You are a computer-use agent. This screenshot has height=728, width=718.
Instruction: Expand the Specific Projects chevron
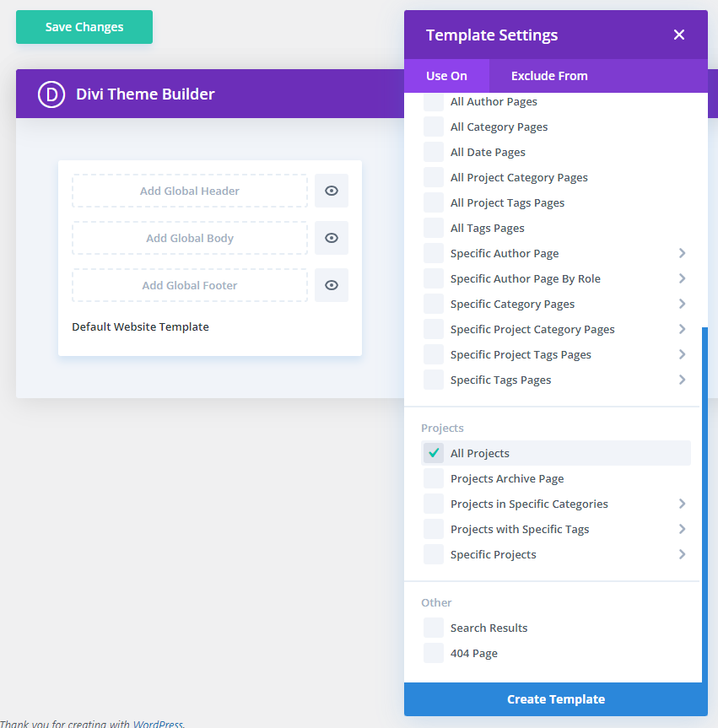coord(682,554)
